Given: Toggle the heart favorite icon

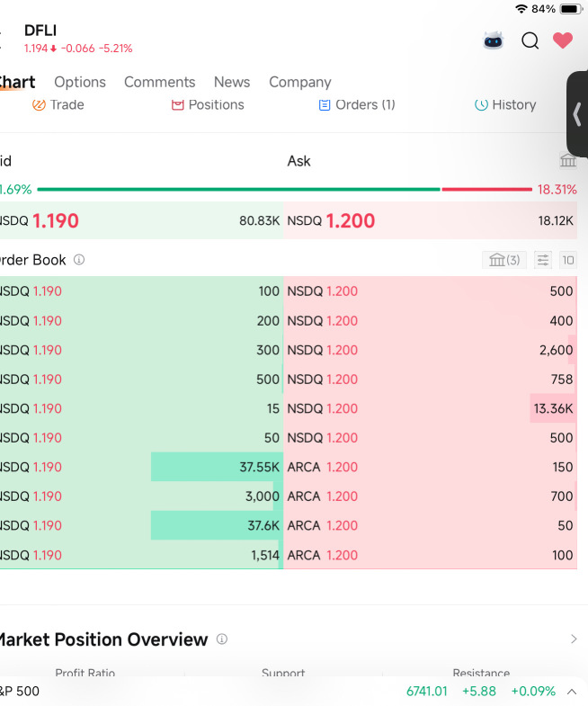Looking at the screenshot, I should point(563,40).
